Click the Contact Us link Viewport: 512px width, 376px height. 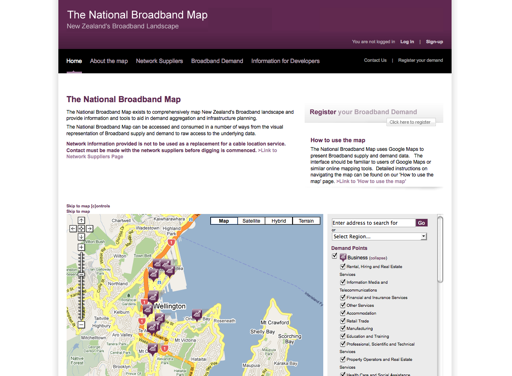pos(375,60)
